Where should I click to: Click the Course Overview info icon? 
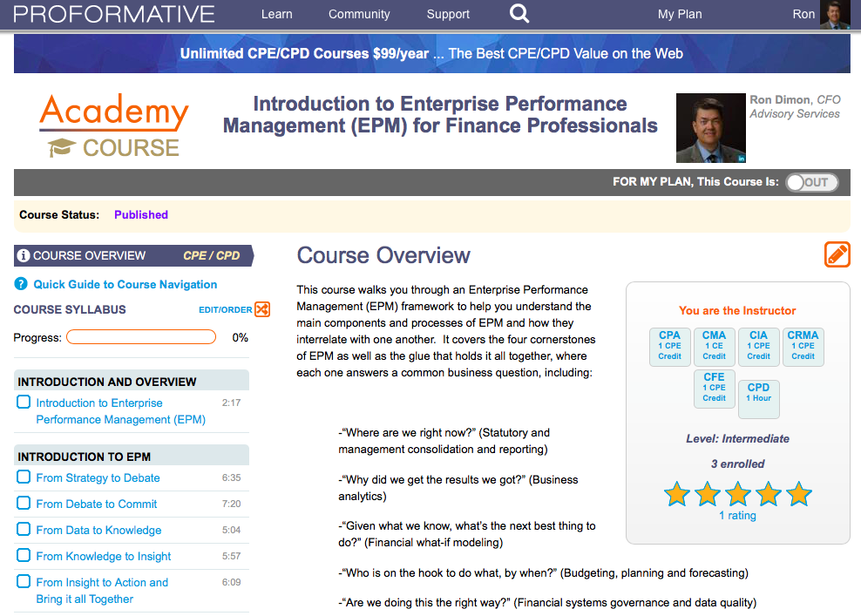point(23,255)
